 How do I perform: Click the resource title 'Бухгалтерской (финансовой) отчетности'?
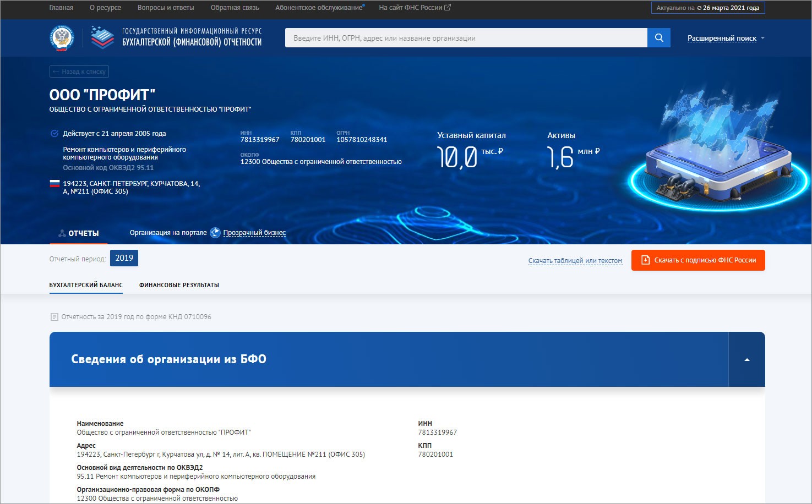(x=192, y=42)
